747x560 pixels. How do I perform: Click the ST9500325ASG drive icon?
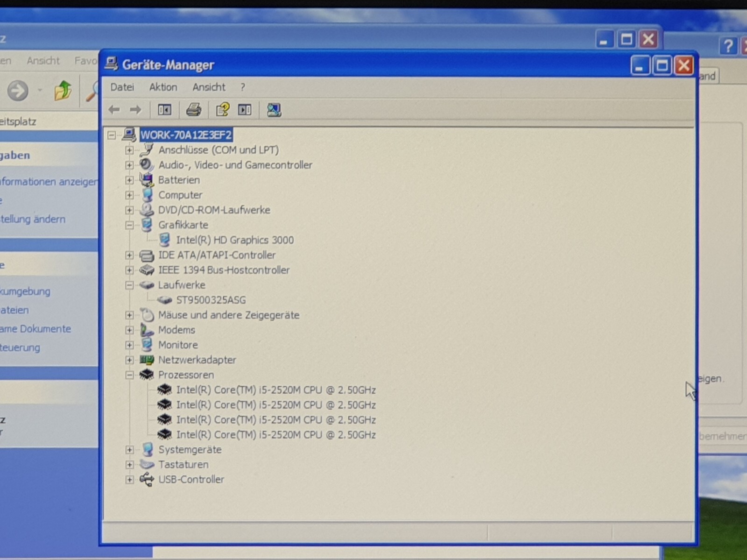coord(164,300)
